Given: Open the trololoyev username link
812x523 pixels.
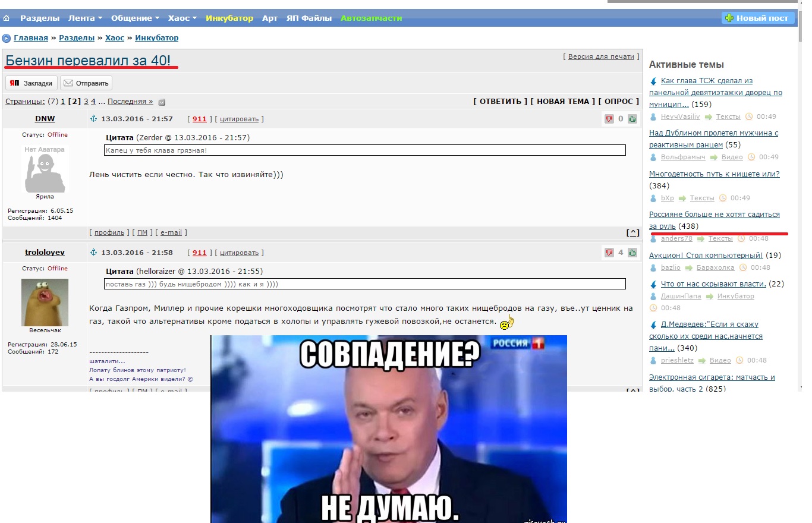Looking at the screenshot, I should [x=45, y=253].
